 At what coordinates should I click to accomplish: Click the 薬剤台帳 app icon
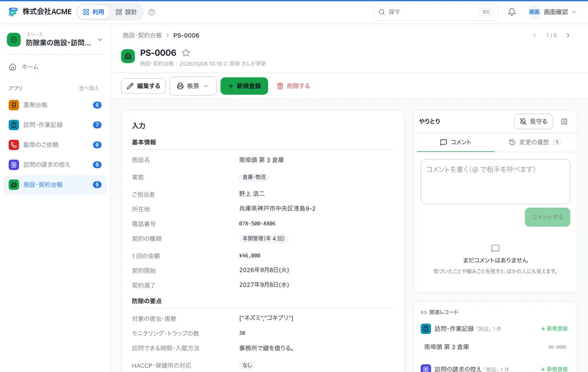[x=14, y=105]
